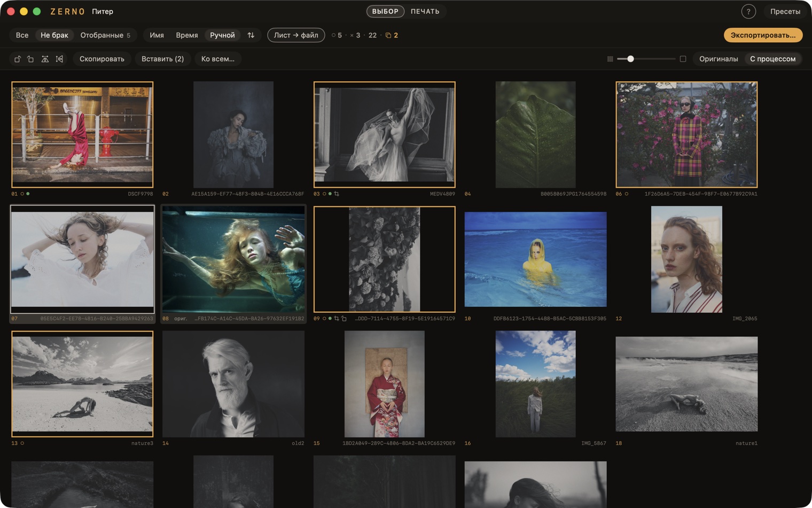Viewport: 812px width, 508px height.
Task: Click Скопировать button
Action: click(x=102, y=59)
